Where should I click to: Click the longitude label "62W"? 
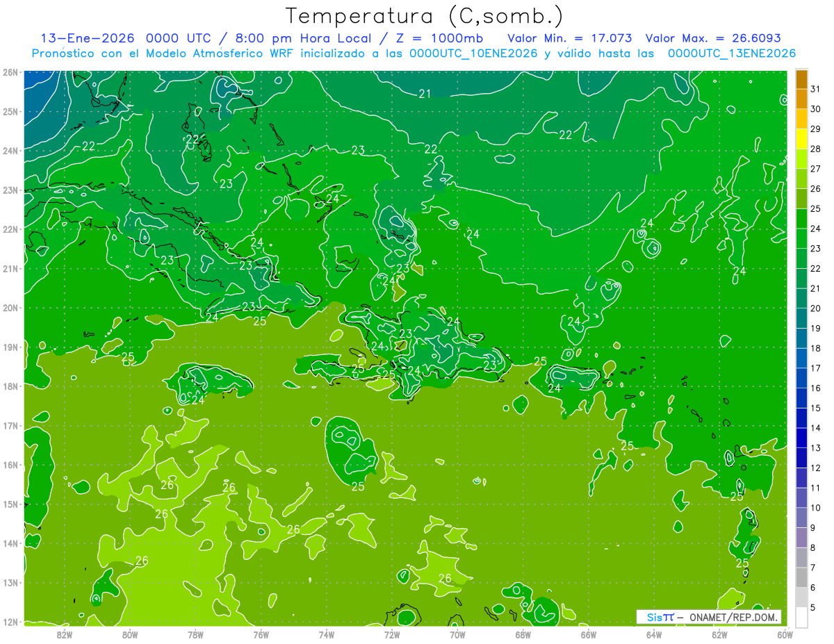point(719,634)
